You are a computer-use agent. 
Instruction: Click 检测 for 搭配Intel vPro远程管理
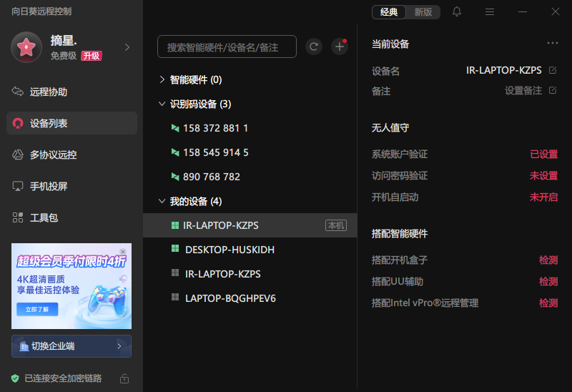tap(548, 303)
